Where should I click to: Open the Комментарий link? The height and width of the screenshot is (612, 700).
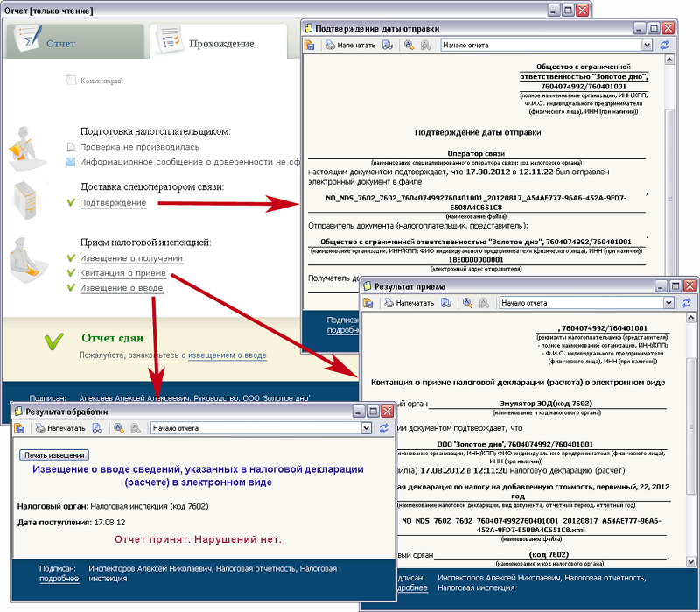pyautogui.click(x=101, y=81)
